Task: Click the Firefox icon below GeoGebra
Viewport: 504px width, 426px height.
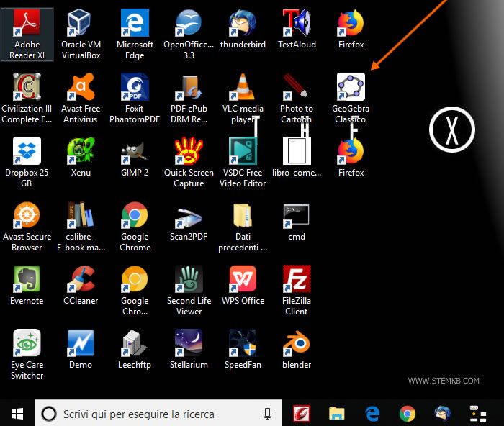Action: pyautogui.click(x=351, y=157)
